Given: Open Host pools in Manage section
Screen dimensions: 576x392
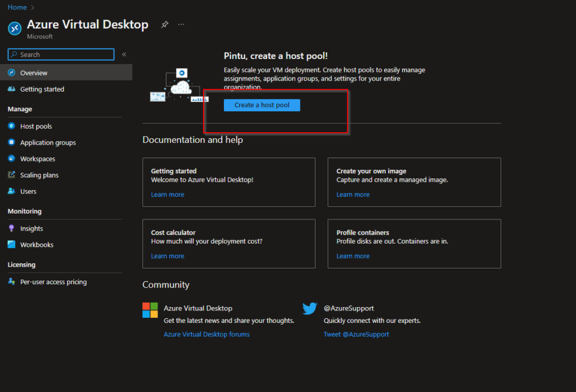Looking at the screenshot, I should [x=36, y=126].
